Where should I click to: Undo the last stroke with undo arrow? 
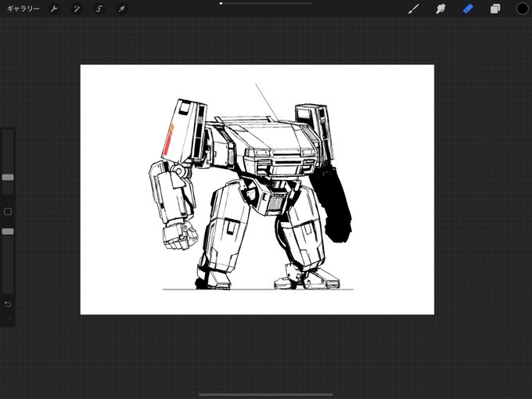click(x=8, y=304)
